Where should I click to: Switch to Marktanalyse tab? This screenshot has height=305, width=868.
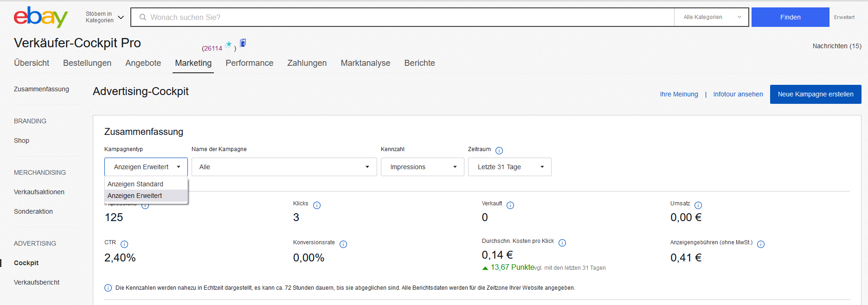point(366,63)
